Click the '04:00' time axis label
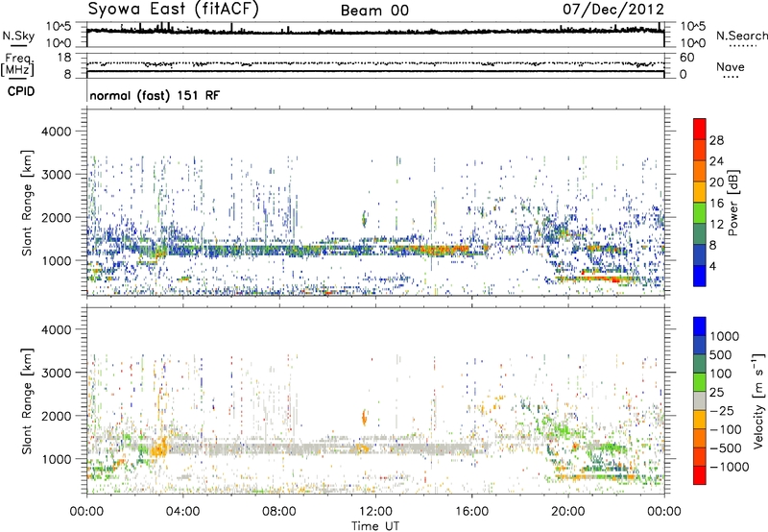Viewport: 768px width, 532px height. tap(182, 512)
